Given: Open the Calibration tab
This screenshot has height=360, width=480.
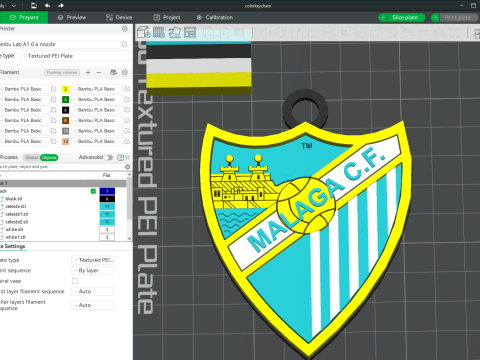Looking at the screenshot, I should pyautogui.click(x=215, y=17).
